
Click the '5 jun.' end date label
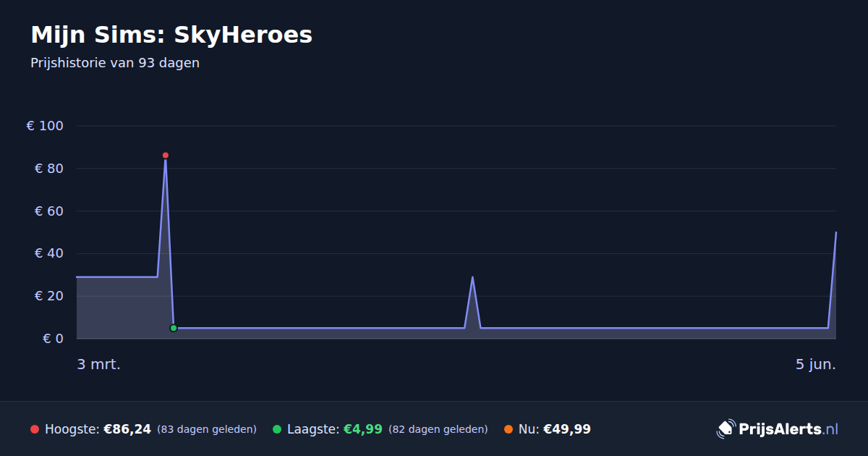[816, 364]
